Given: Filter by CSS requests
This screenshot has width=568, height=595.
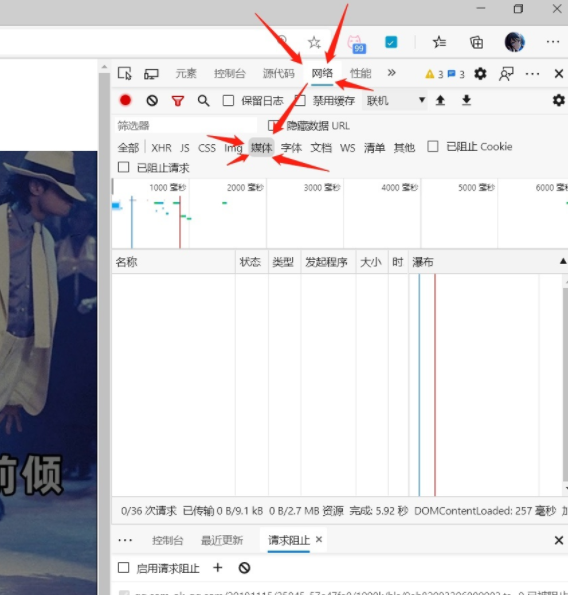Looking at the screenshot, I should [207, 148].
